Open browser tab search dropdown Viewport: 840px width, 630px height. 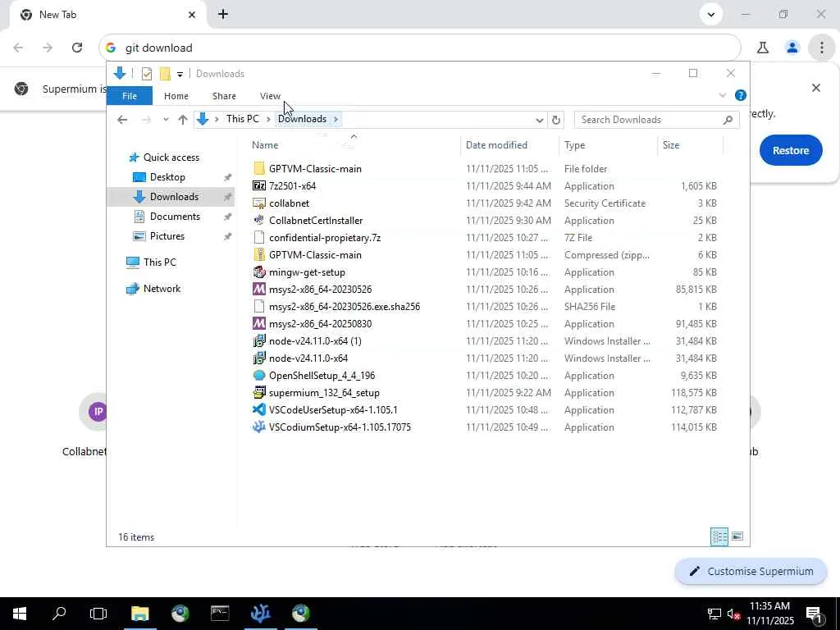click(711, 15)
